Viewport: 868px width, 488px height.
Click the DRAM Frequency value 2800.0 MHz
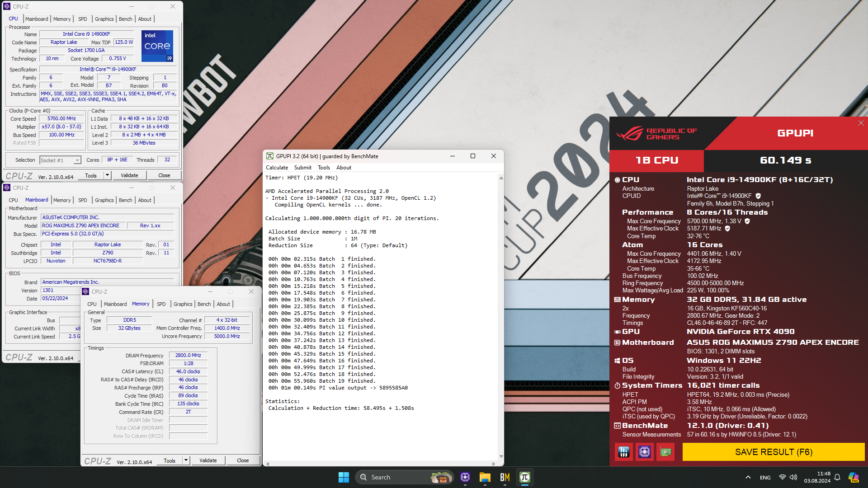click(x=188, y=356)
